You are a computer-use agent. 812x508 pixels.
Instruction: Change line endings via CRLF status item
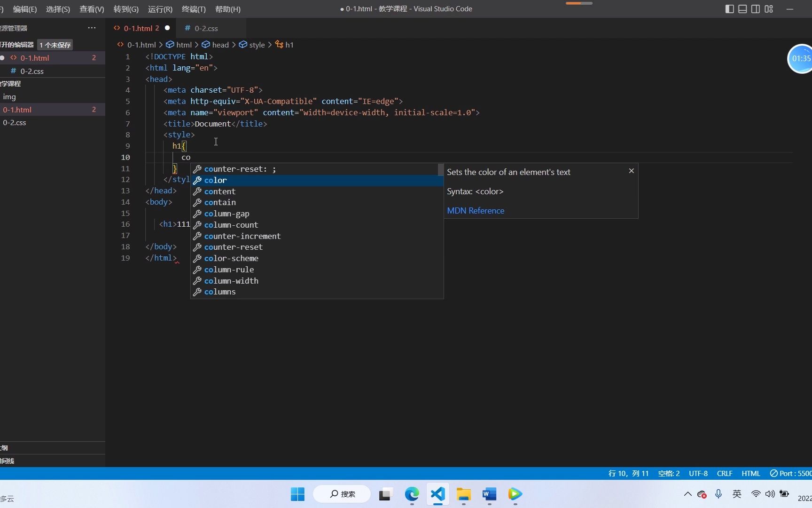point(725,474)
